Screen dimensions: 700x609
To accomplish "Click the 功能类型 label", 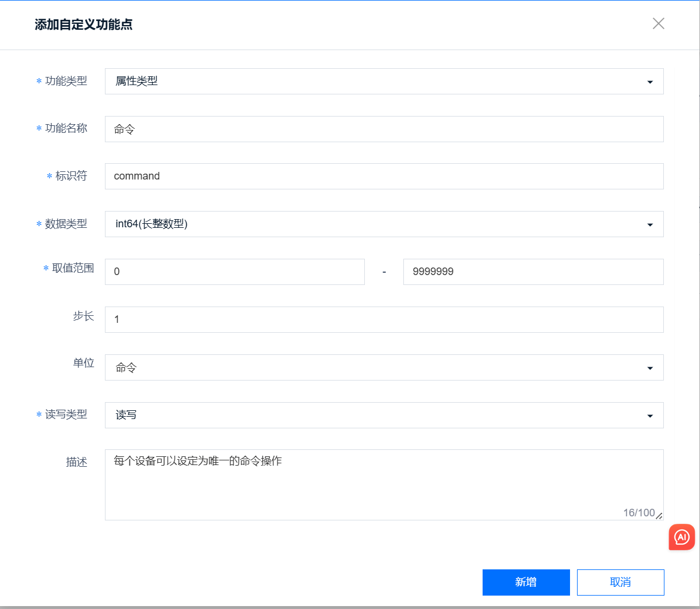I will click(66, 81).
